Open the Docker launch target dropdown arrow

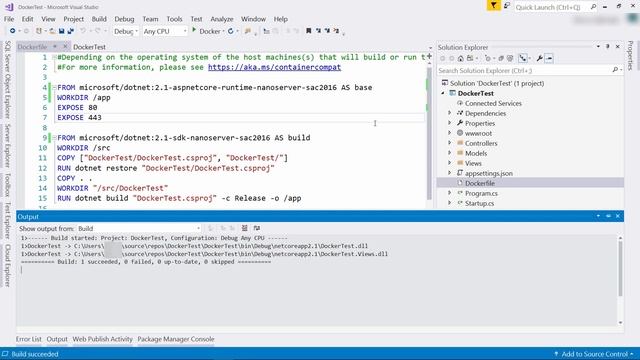pos(224,31)
